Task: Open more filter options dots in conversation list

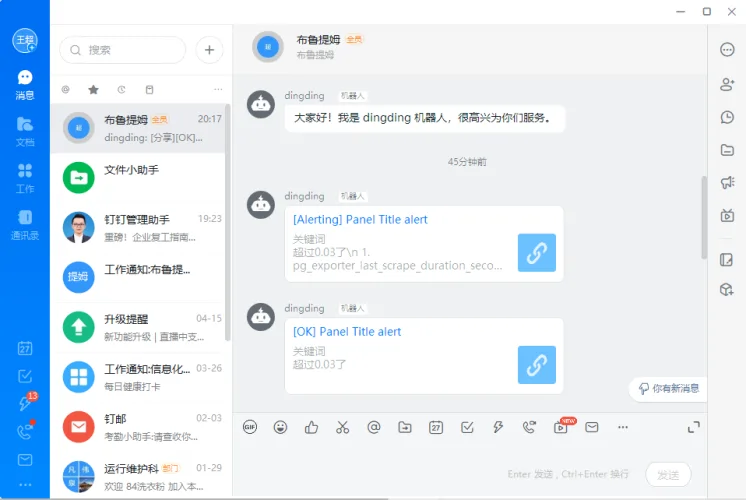Action: [218, 89]
